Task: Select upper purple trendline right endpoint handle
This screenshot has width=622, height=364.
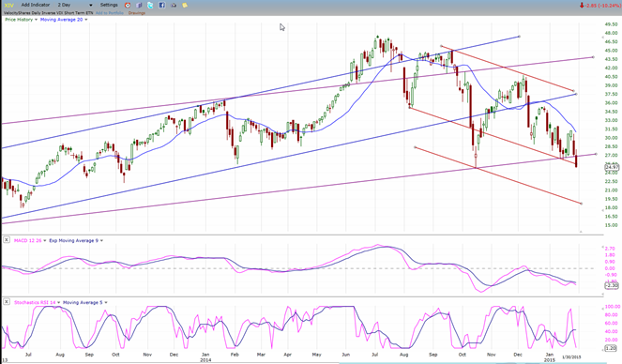Action: (593, 57)
